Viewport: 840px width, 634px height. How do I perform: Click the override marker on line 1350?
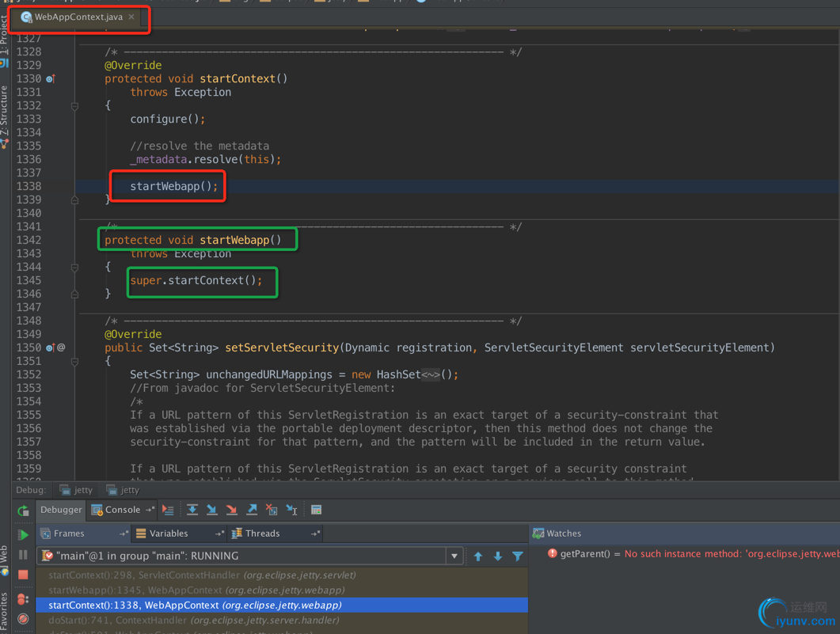51,347
